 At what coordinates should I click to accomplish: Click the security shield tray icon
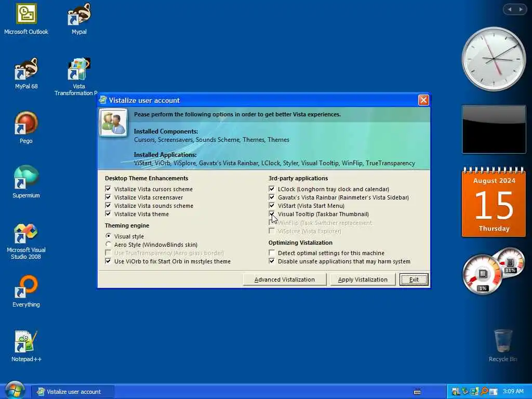(456, 392)
